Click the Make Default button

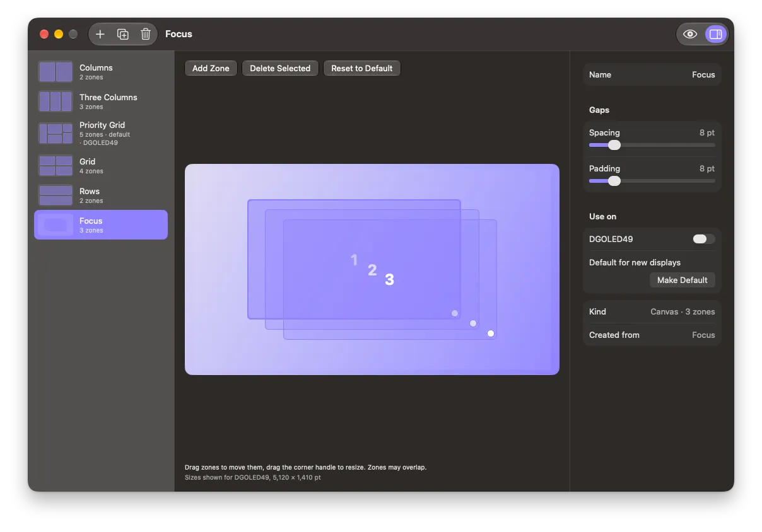(682, 280)
